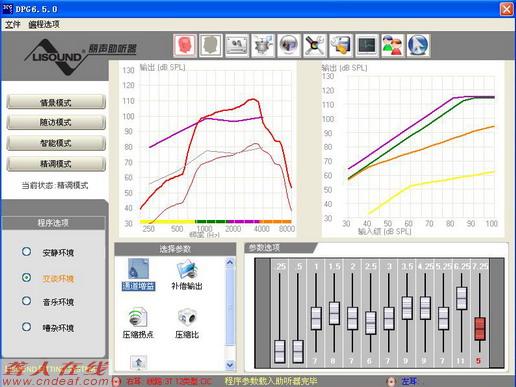
Task: Open the wrench and screwdriver tools icon
Action: tap(315, 45)
